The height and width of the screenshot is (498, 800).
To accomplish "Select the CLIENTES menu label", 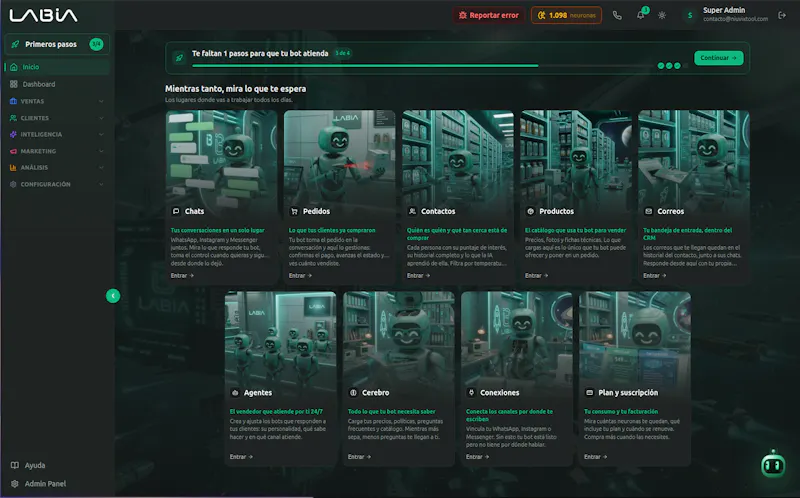I will pyautogui.click(x=35, y=118).
